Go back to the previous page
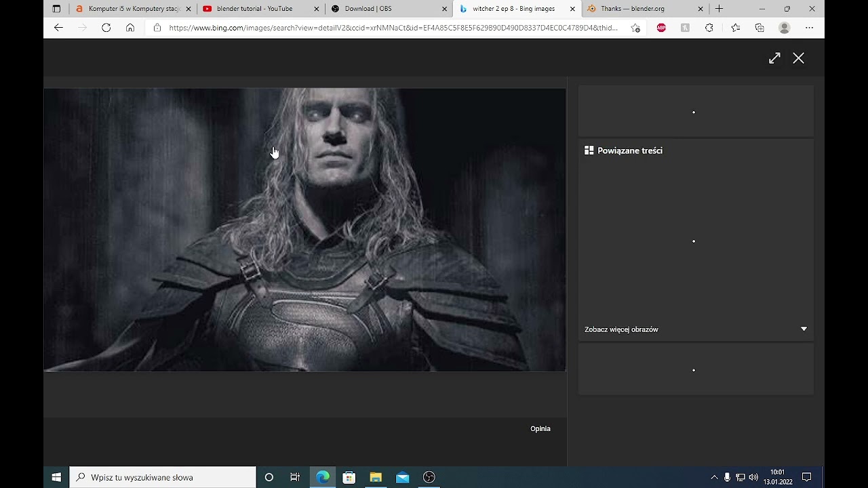Image resolution: width=868 pixels, height=488 pixels. pyautogui.click(x=58, y=28)
